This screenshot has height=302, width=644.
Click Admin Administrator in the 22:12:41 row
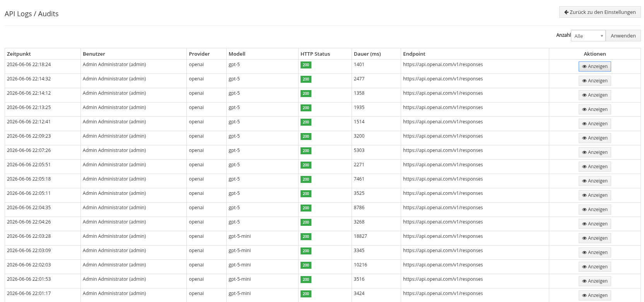tap(114, 122)
